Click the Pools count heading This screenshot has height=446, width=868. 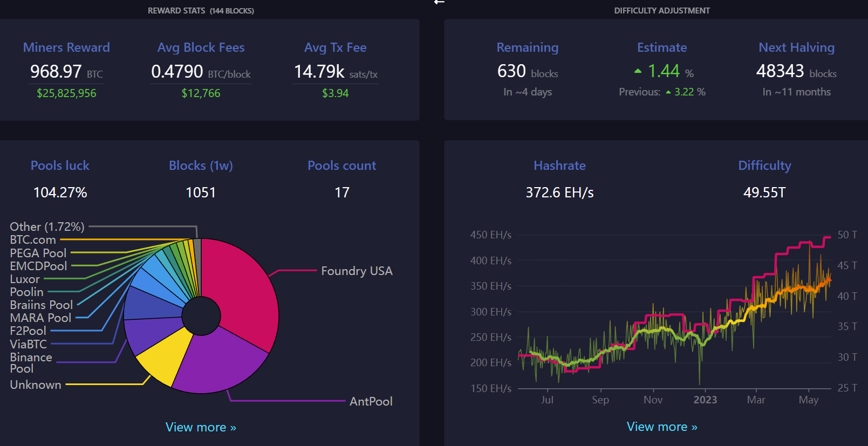[x=341, y=166]
